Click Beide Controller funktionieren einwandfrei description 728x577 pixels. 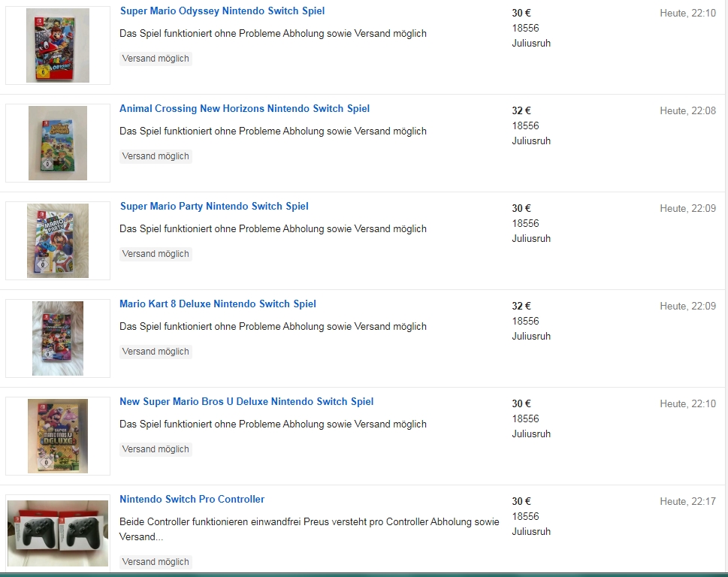click(x=310, y=529)
